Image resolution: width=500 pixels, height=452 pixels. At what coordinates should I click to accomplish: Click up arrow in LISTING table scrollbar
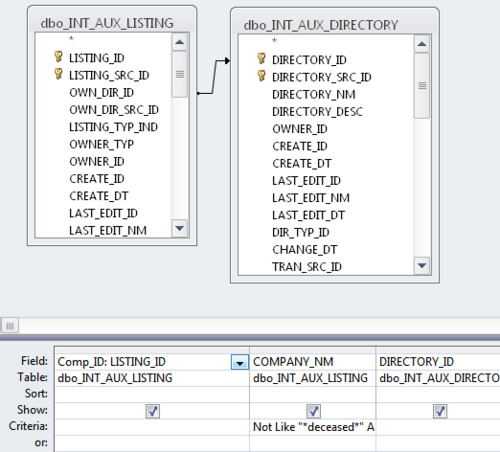[x=180, y=42]
